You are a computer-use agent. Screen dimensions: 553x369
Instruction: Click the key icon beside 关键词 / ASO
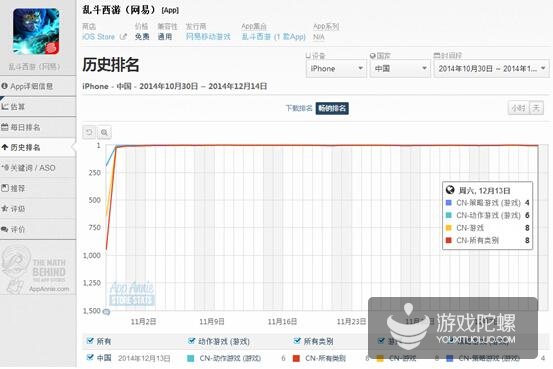(x=5, y=168)
